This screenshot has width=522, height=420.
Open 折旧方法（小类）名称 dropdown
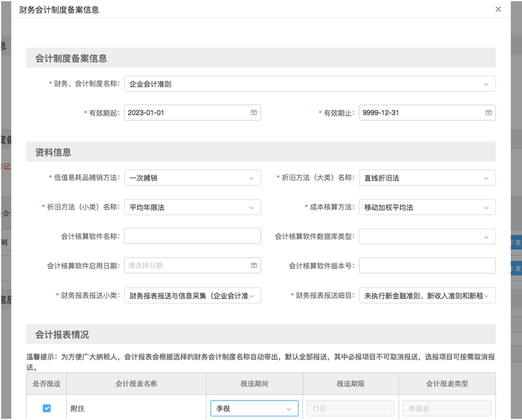(192, 208)
